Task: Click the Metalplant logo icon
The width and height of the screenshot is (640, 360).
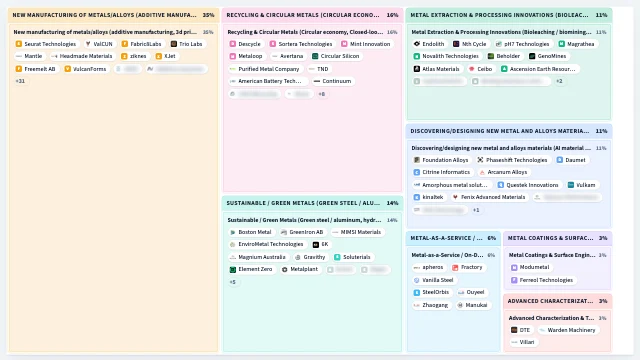Action: point(284,269)
